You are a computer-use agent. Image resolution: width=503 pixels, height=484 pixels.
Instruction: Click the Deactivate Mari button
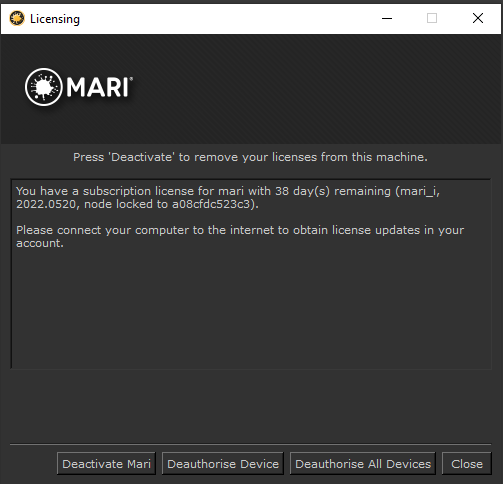click(106, 463)
